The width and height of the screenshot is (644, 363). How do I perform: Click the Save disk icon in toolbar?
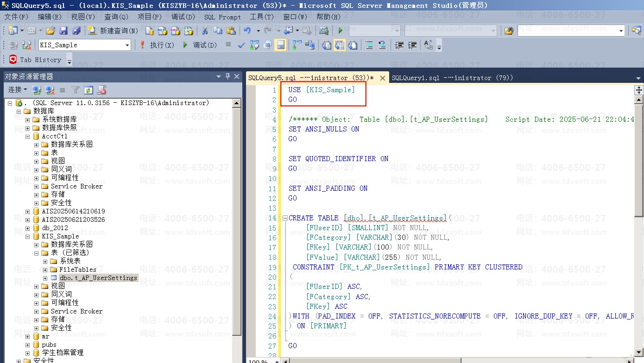pyautogui.click(x=63, y=31)
